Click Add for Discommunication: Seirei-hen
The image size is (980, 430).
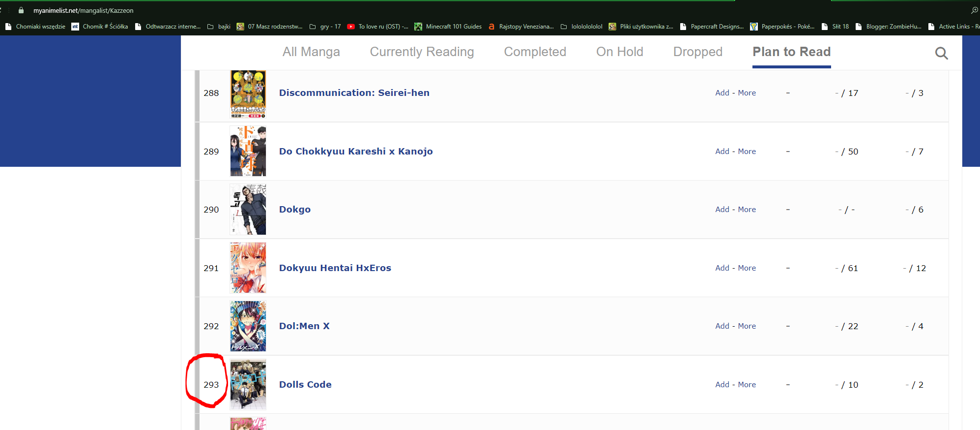pos(722,92)
